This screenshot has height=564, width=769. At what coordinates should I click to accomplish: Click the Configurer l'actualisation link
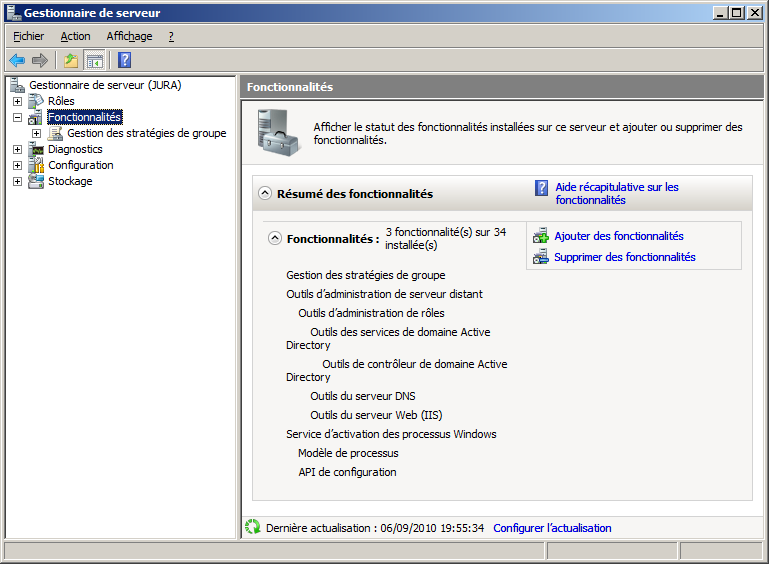coord(552,528)
